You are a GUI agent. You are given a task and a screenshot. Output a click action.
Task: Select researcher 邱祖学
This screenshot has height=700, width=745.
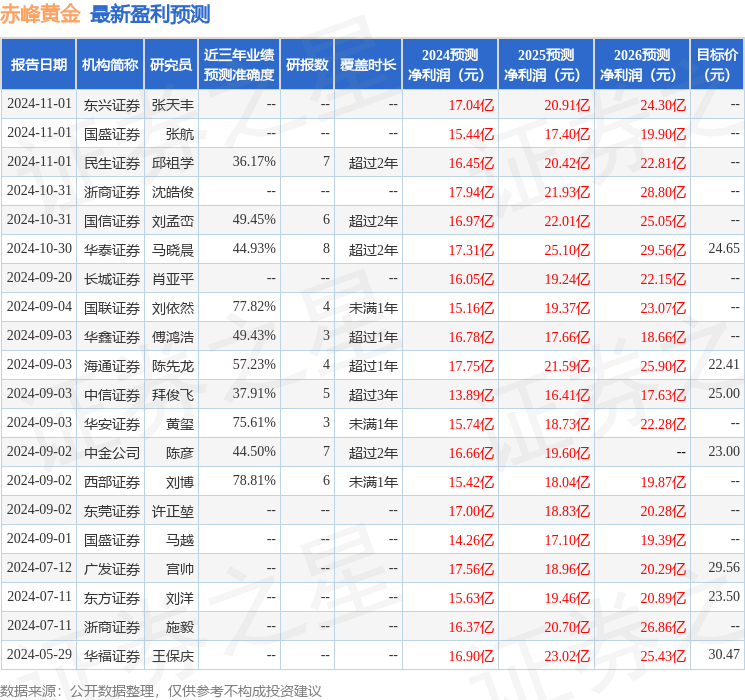(x=172, y=163)
